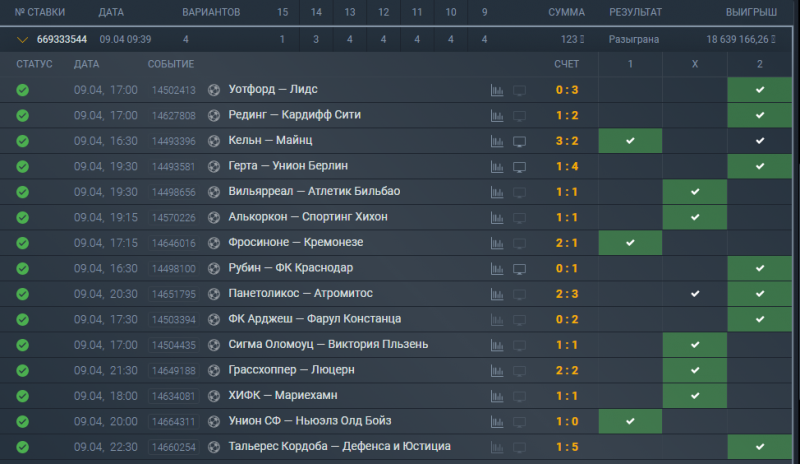
Task: Open statistics chart icon for Рубин — ФК Краснодар
Action: pyautogui.click(x=498, y=268)
